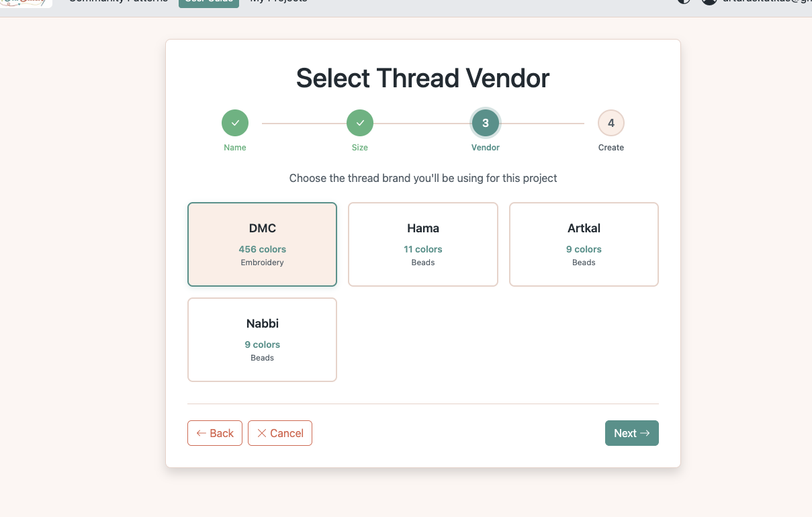
Task: Open the Community Patterns page
Action: (x=118, y=3)
